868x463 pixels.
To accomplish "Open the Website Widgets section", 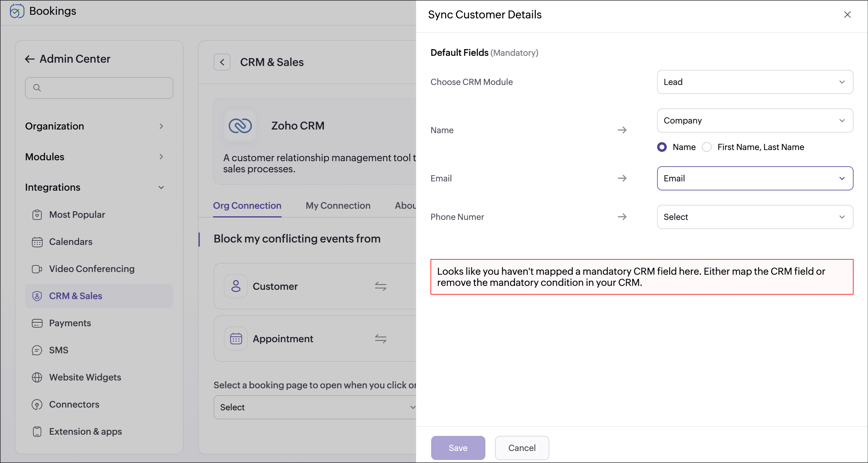I will [x=85, y=377].
